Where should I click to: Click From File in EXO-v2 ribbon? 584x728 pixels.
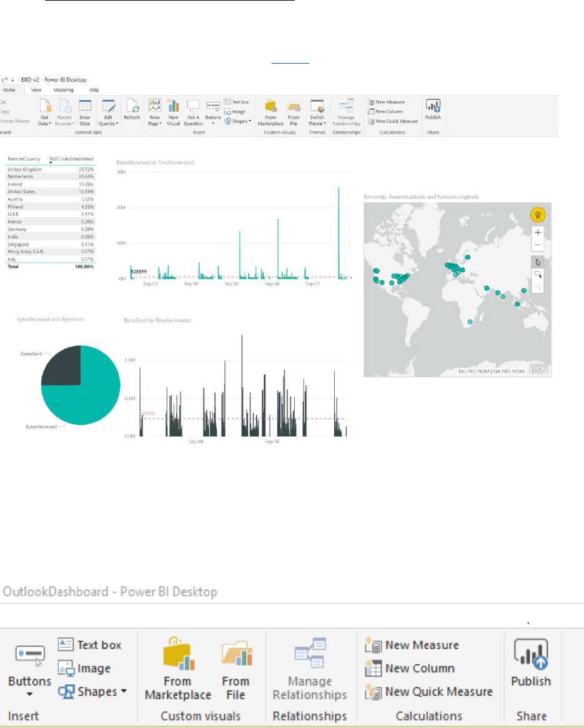(294, 112)
